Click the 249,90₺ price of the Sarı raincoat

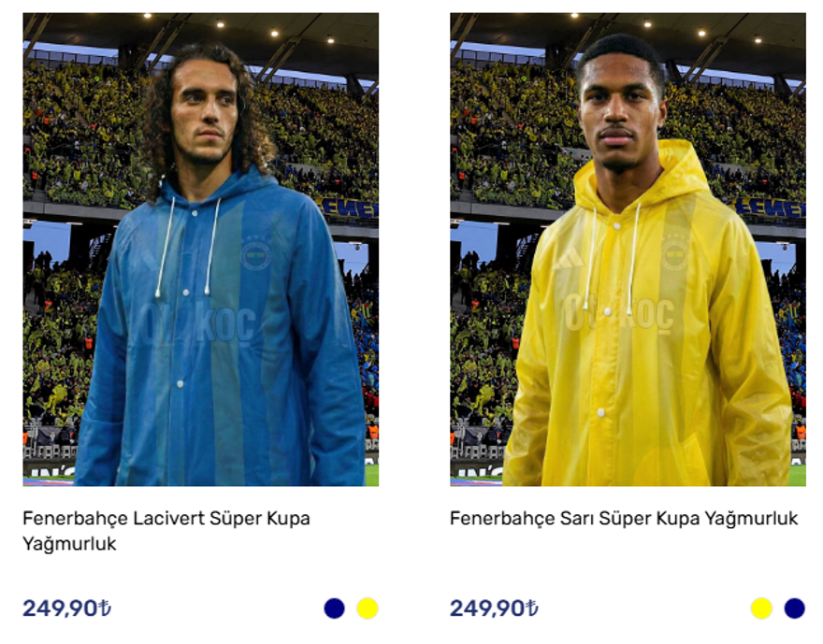[494, 608]
